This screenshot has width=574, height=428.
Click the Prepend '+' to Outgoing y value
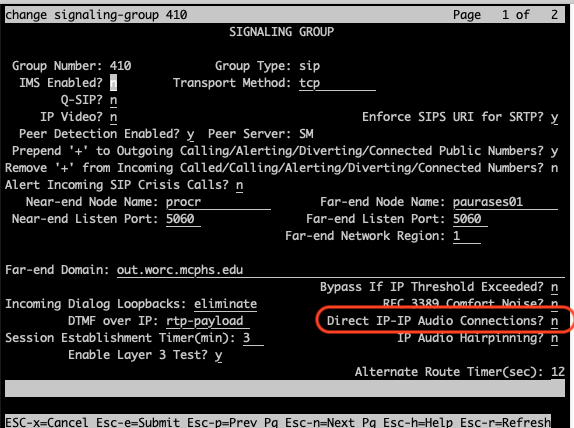554,151
